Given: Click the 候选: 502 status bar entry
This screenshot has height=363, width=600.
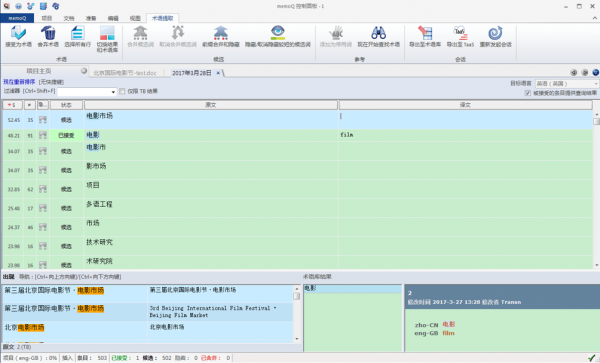Looking at the screenshot, I should tap(157, 358).
